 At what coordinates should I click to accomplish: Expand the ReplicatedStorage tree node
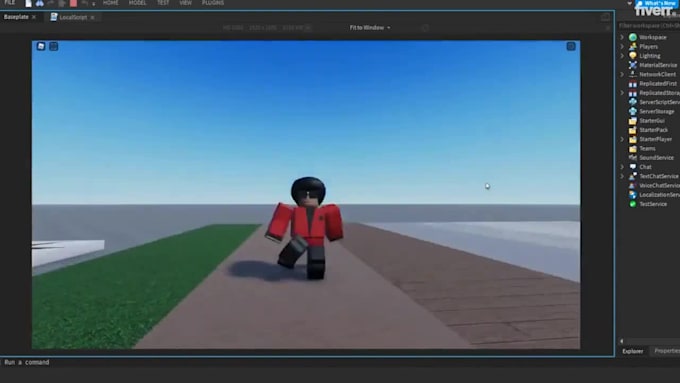pyautogui.click(x=622, y=93)
